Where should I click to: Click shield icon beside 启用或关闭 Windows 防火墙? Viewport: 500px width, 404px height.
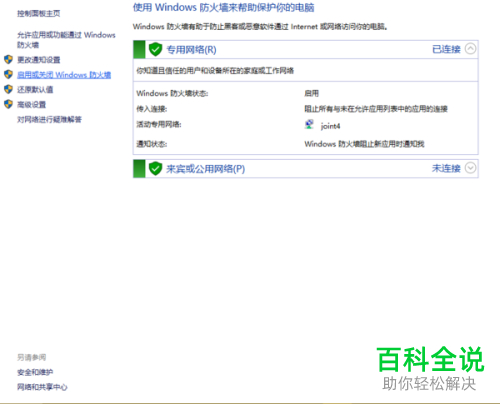[x=8, y=74]
